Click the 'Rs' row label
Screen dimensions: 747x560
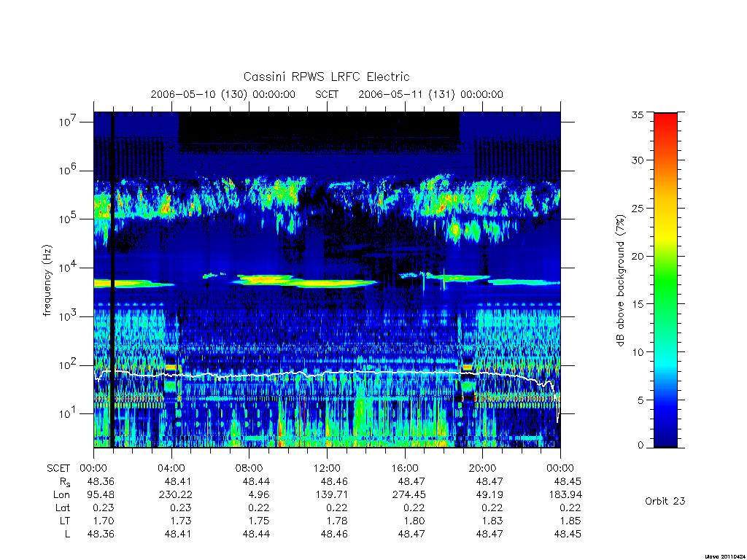click(x=64, y=481)
